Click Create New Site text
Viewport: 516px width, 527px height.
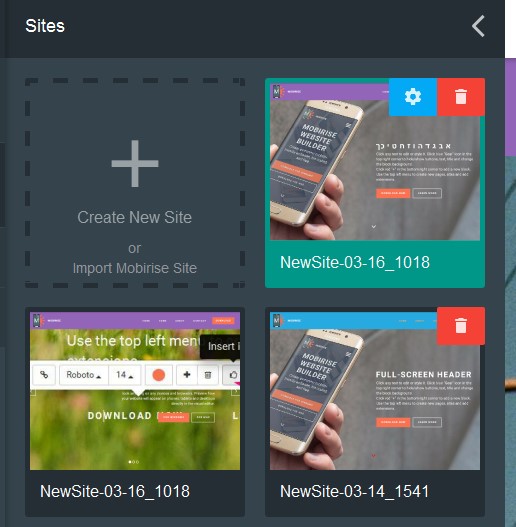[x=134, y=217]
